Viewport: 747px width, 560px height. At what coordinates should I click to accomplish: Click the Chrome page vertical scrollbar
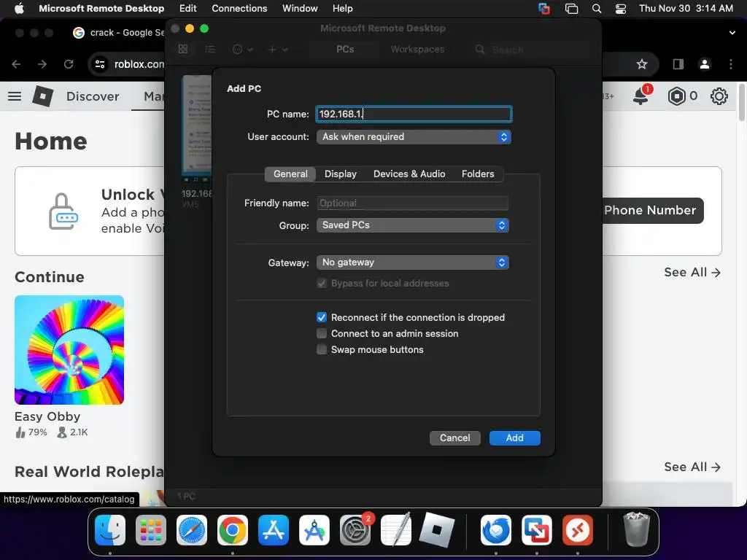point(742,104)
